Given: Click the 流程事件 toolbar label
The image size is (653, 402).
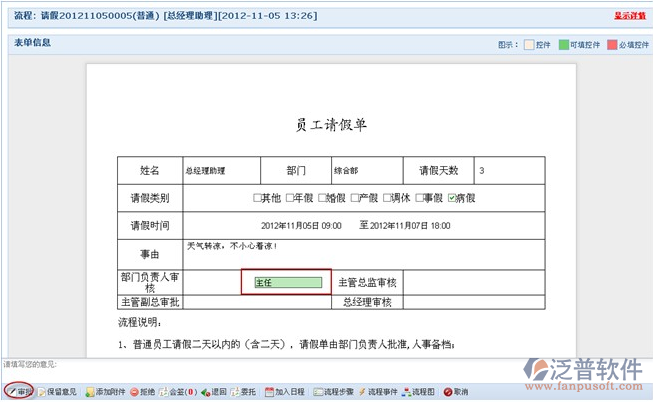Looking at the screenshot, I should point(383,392).
